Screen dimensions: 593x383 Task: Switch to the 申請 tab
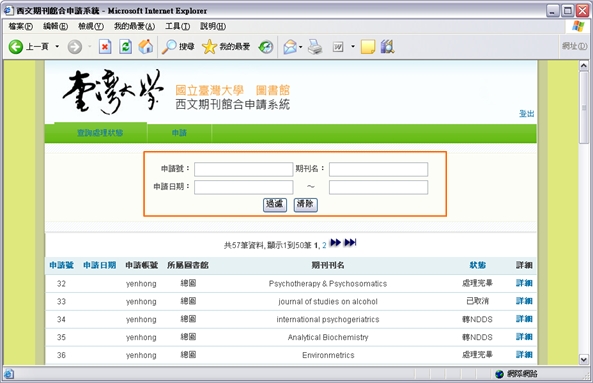tap(179, 133)
